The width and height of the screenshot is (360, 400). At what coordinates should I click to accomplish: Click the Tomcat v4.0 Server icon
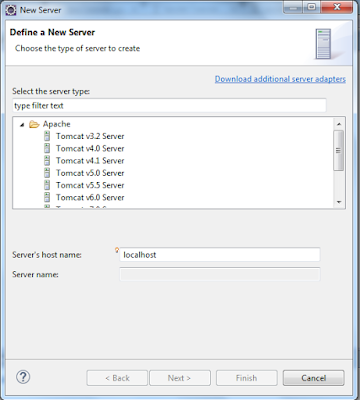[47, 148]
